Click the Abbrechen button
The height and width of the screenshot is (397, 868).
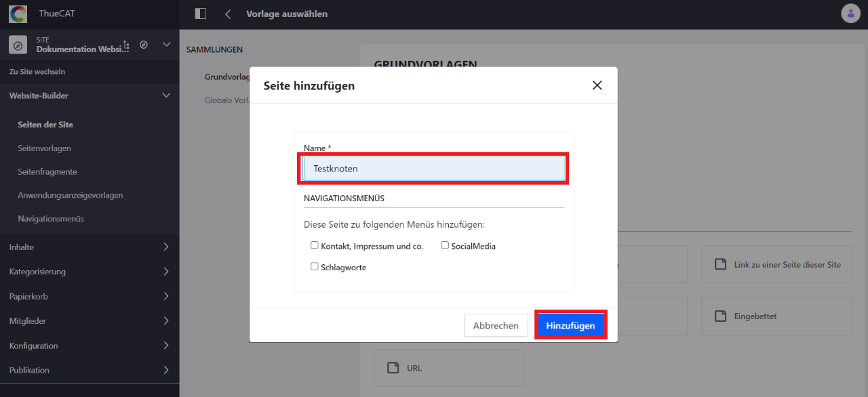496,325
